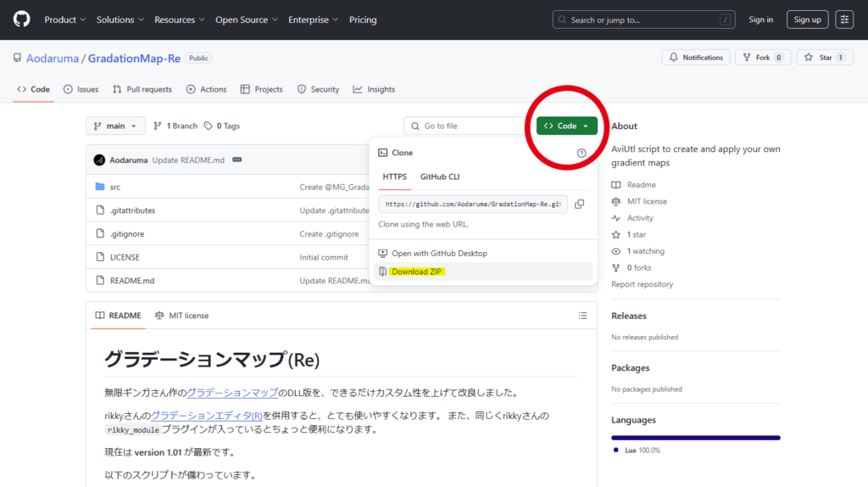Open the GradationMap-Re repository link

point(134,59)
